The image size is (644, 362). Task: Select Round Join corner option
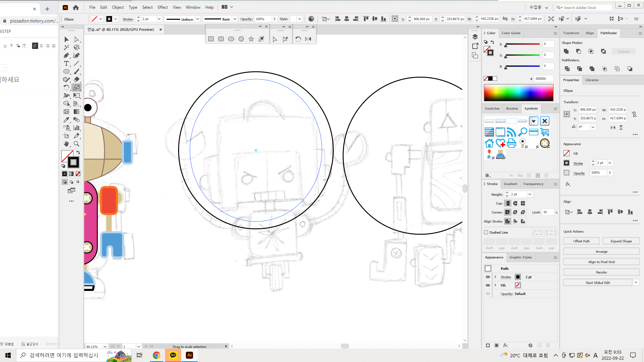515,213
